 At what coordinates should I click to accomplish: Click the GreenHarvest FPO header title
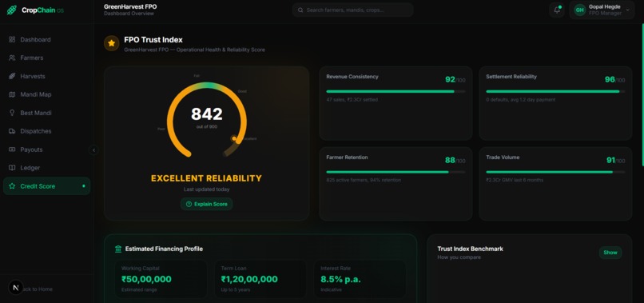(130, 6)
